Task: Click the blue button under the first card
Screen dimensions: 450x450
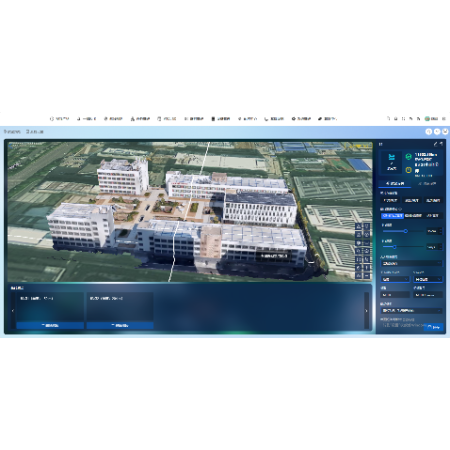Action: [50, 325]
